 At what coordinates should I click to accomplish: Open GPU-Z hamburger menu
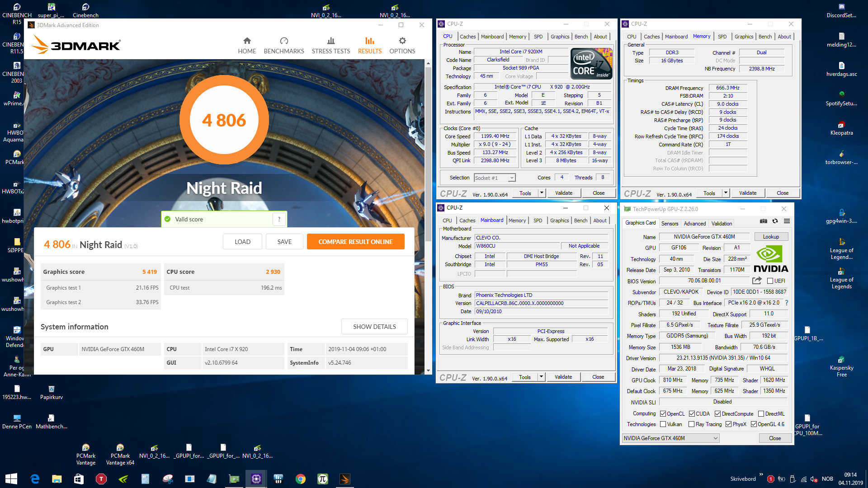pyautogui.click(x=787, y=221)
